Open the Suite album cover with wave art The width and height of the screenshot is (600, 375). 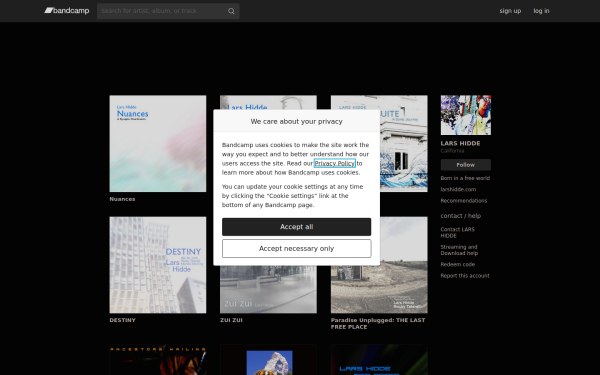click(404, 143)
